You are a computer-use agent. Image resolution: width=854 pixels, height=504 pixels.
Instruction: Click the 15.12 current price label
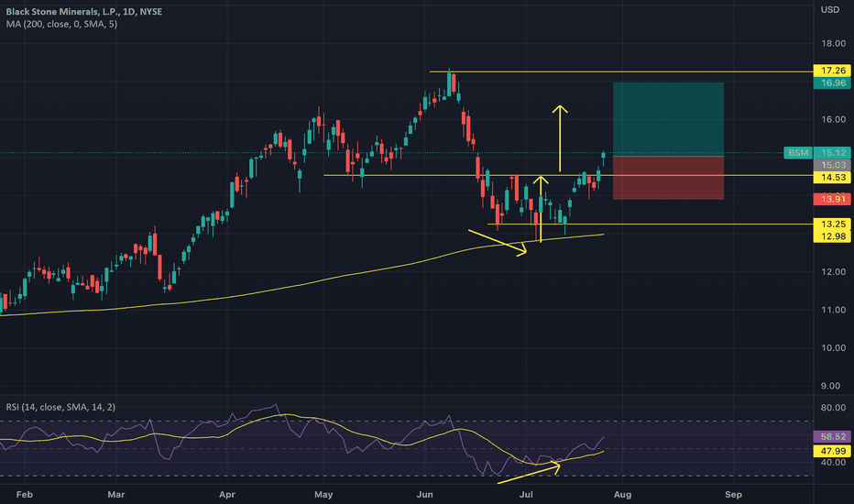point(832,153)
